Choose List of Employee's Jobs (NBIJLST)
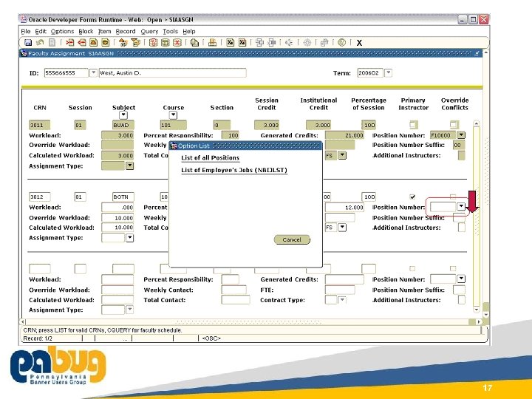Image resolution: width=532 pixels, height=399 pixels. pyautogui.click(x=234, y=170)
